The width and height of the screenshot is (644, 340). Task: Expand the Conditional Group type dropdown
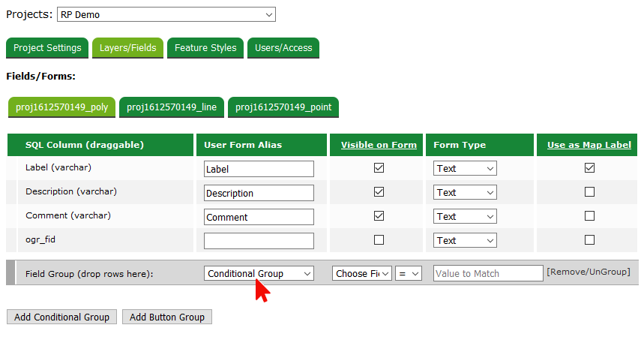point(259,274)
